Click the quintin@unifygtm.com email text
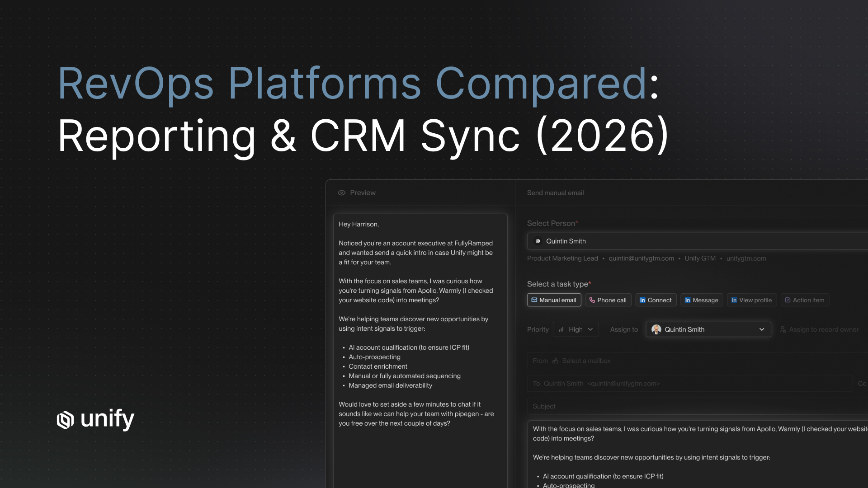This screenshot has width=868, height=488. (641, 258)
